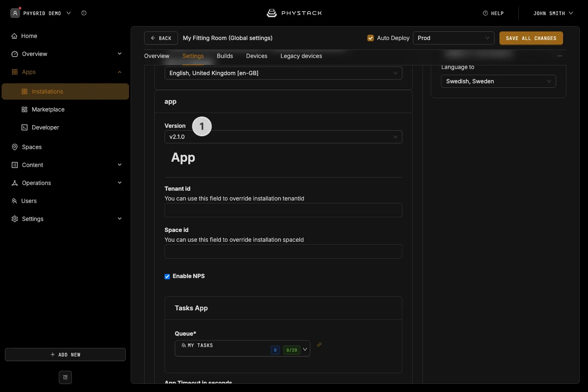Screen dimensions: 588x392
Task: Uncheck Enable NPS
Action: click(x=167, y=276)
